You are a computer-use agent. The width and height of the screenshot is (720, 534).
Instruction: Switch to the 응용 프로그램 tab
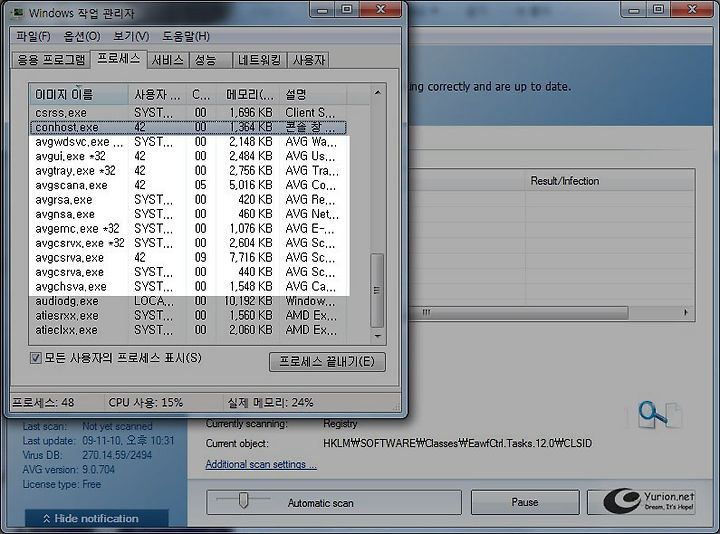click(51, 60)
